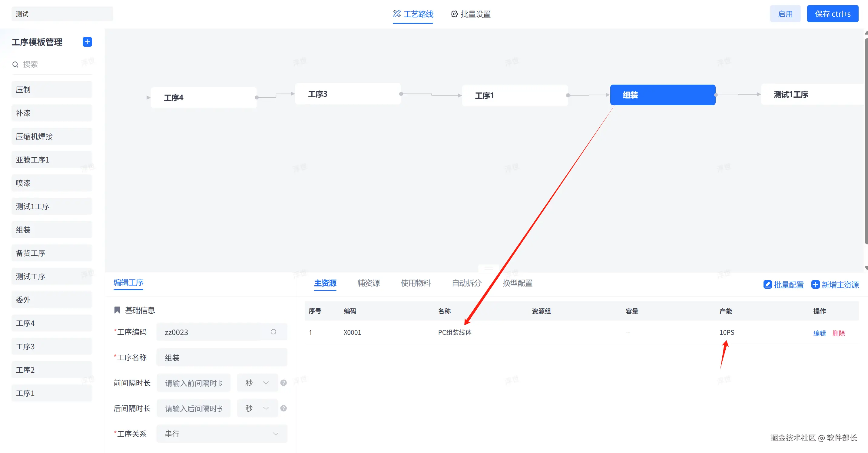Expand the 工序关系 dropdown

[222, 434]
